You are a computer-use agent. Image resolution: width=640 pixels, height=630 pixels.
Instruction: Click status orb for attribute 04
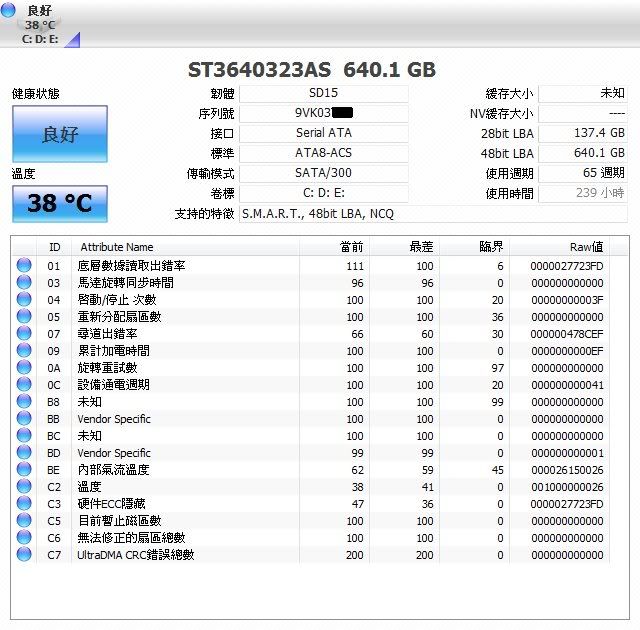(x=24, y=299)
